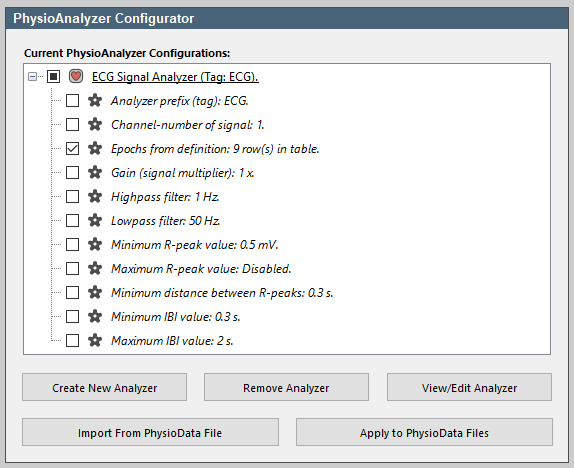This screenshot has height=468, width=574.
Task: Click Apply to PhysioData Files button
Action: 424,432
